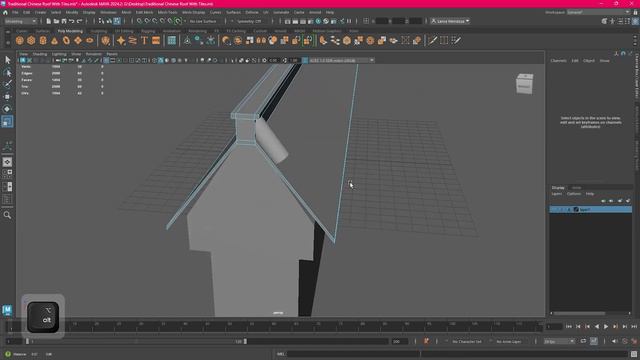640x360 pixels.
Task: Open the Mesh Tools menu
Action: point(167,12)
